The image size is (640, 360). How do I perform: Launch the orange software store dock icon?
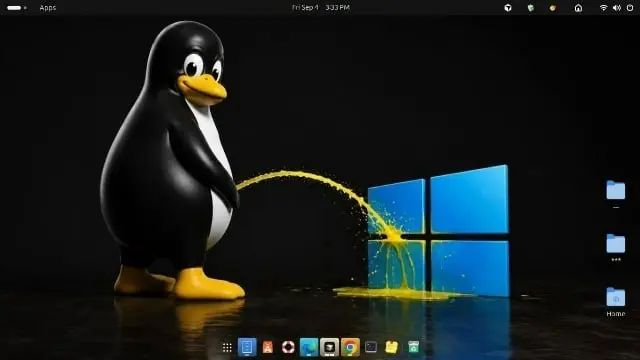[268, 347]
